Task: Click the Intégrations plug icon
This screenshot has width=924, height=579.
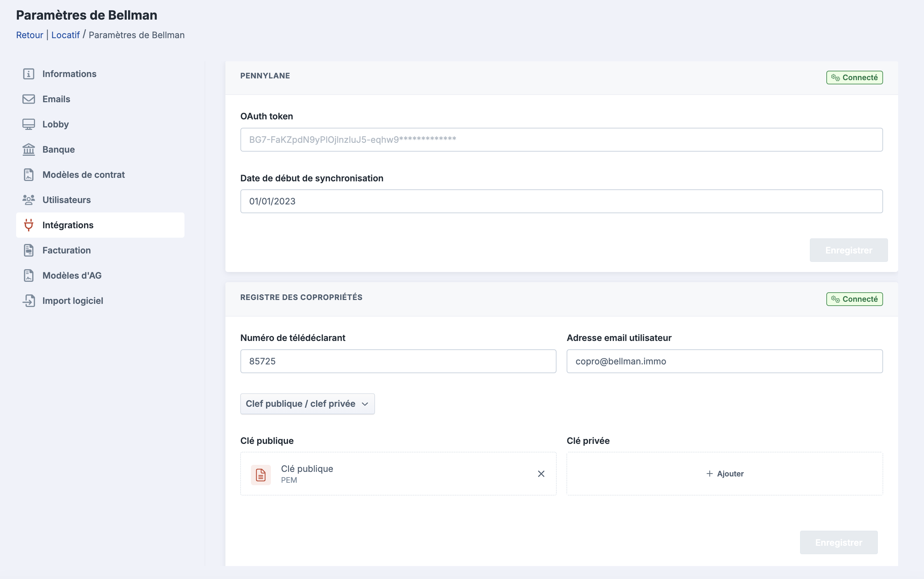Action: [x=29, y=225]
